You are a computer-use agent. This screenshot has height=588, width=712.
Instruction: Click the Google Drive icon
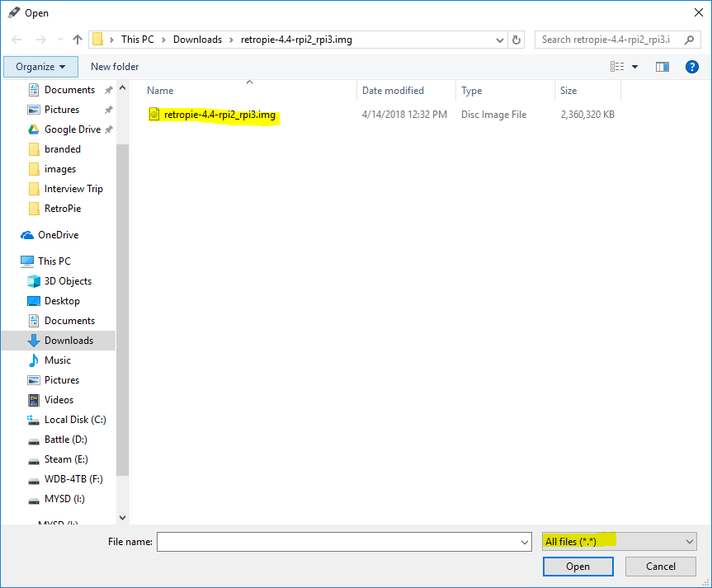click(x=34, y=129)
